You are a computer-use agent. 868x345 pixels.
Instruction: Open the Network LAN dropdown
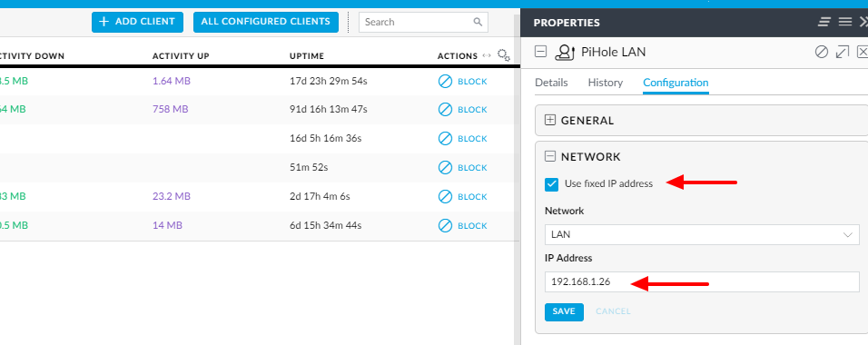[x=702, y=235]
